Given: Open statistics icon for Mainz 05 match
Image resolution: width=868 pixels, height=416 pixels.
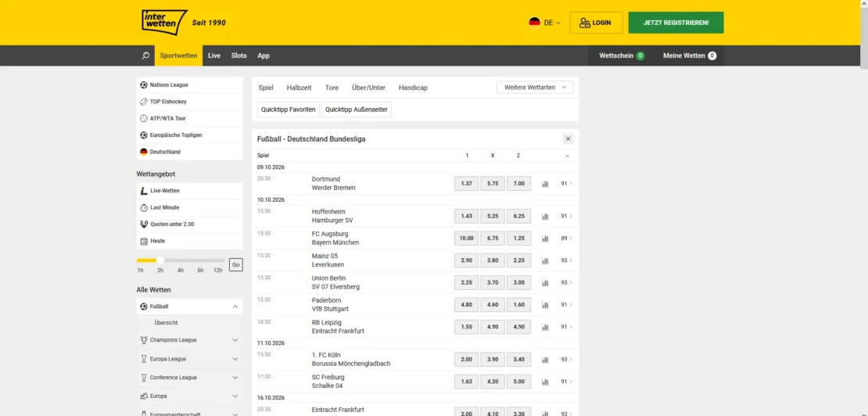Looking at the screenshot, I should [x=545, y=260].
